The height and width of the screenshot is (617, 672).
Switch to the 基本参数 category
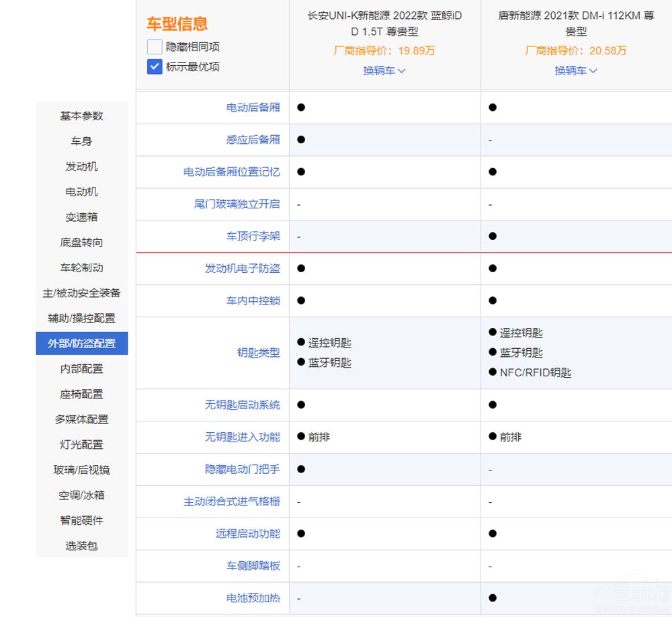pyautogui.click(x=81, y=116)
